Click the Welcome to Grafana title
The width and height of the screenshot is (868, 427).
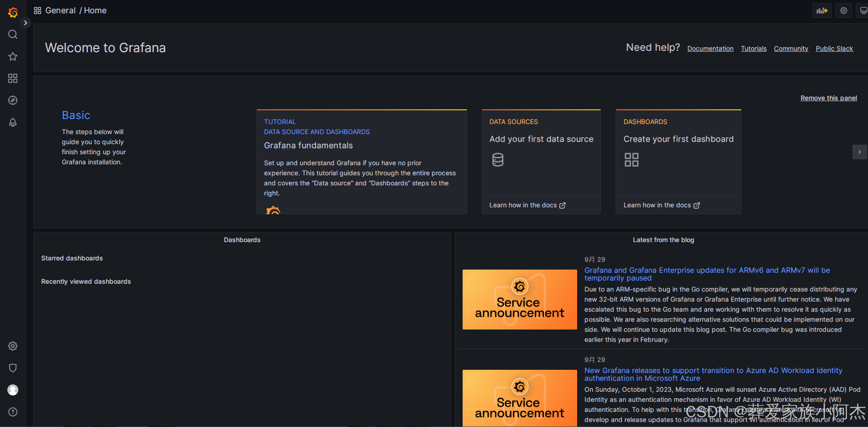(x=105, y=48)
